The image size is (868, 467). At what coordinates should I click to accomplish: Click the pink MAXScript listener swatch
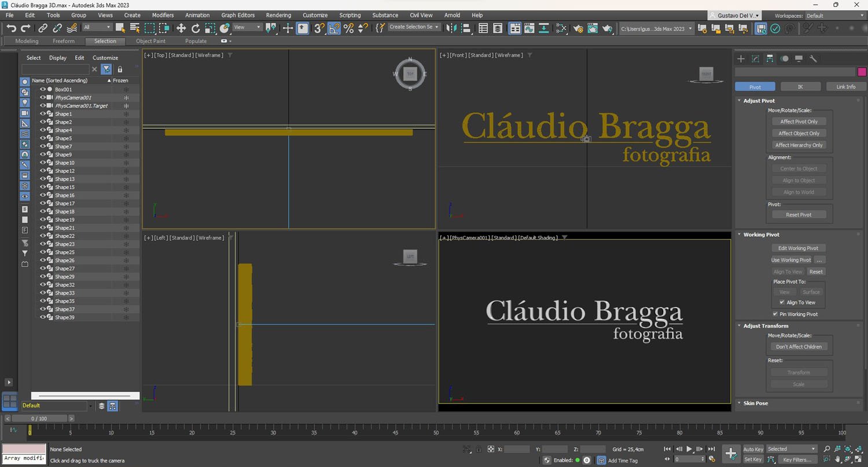[24, 448]
